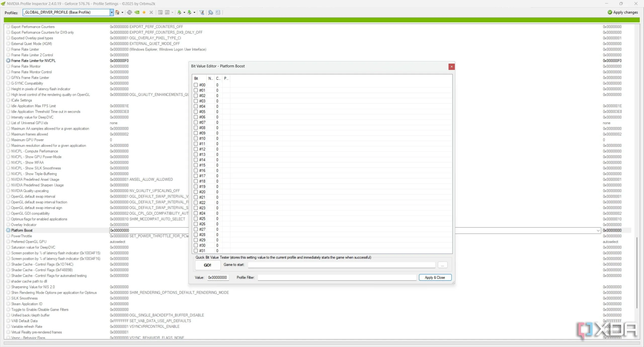Viewport: 644px width, 347px height.
Task: Select Steam Application ID setting
Action: (27, 304)
